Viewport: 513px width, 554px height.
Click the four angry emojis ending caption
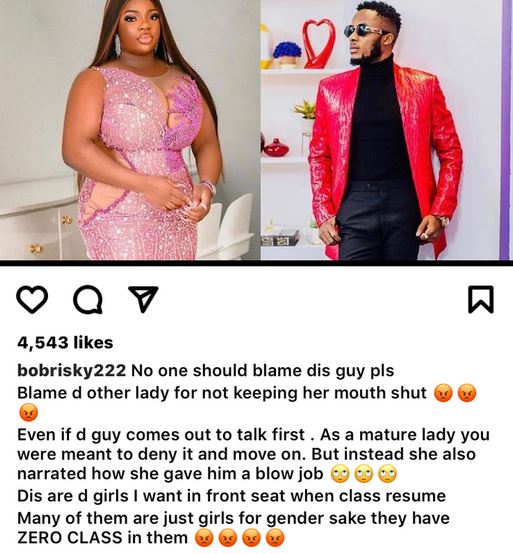pos(240,538)
